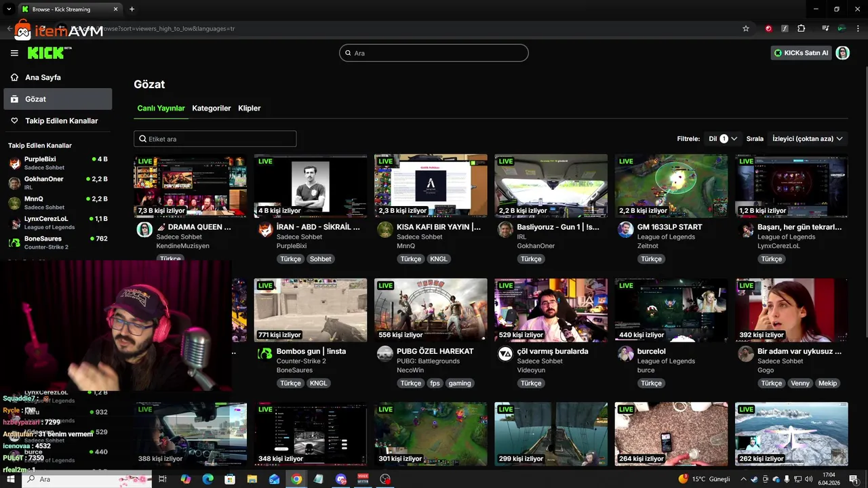
Task: Open Chrome media controls icon
Action: 825,28
